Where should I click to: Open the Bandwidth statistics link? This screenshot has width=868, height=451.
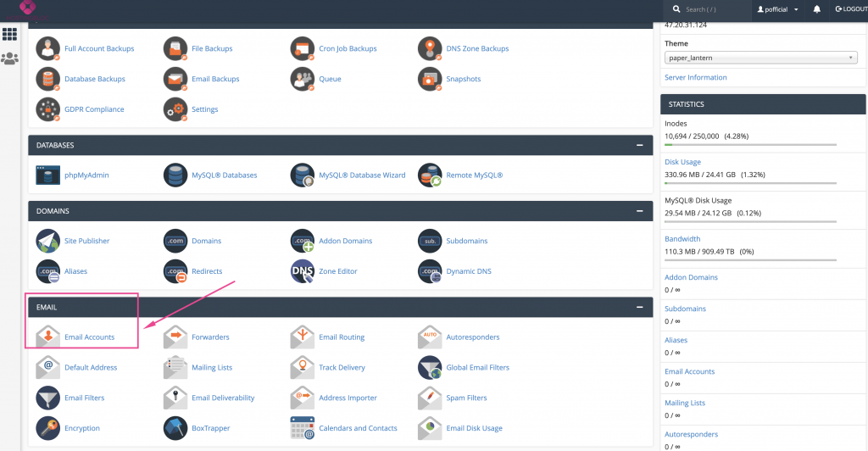pyautogui.click(x=682, y=239)
